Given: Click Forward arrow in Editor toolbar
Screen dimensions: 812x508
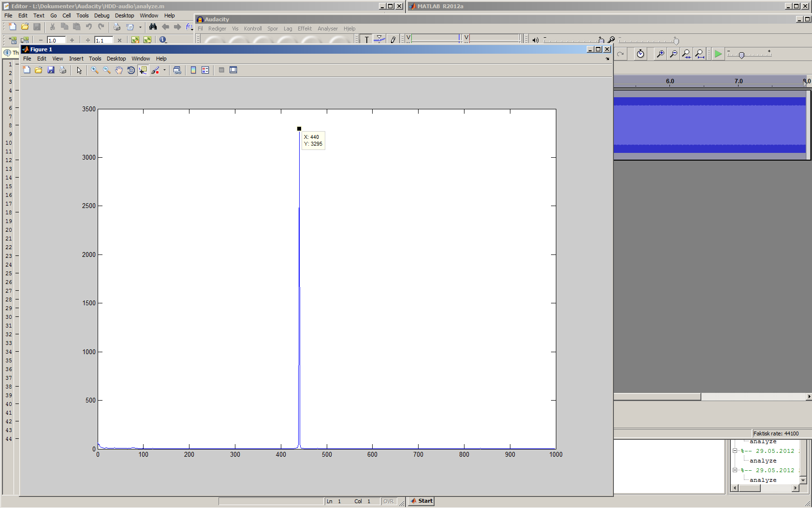Looking at the screenshot, I should point(177,27).
